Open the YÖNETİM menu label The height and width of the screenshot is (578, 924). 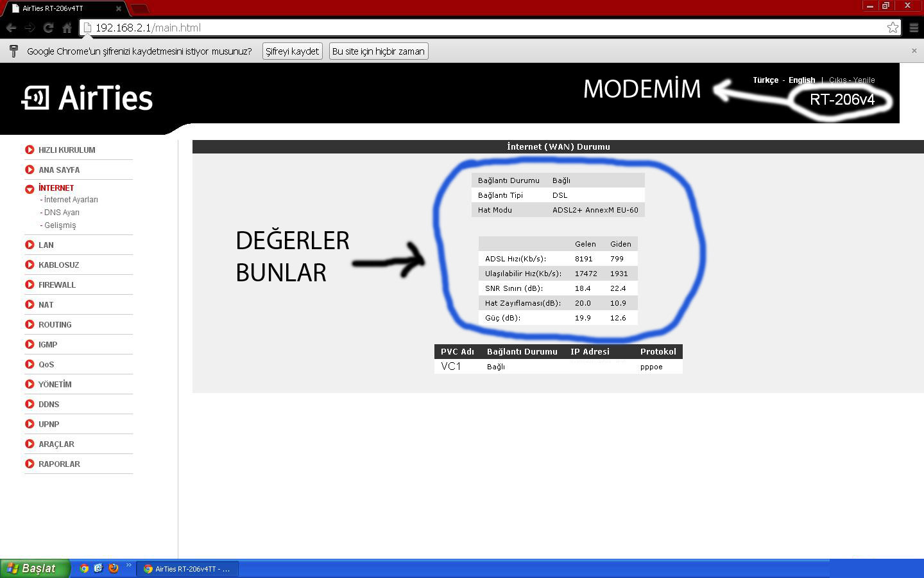pos(55,384)
